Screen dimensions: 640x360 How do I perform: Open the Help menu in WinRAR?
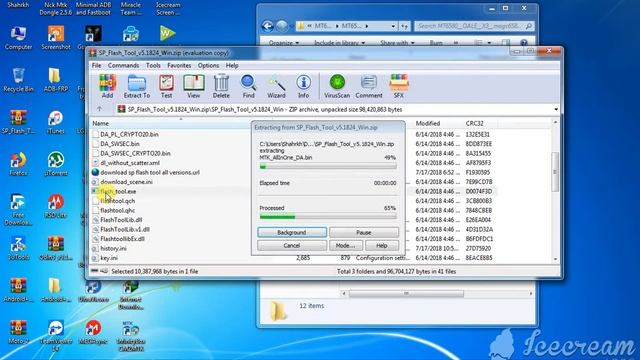pos(232,65)
